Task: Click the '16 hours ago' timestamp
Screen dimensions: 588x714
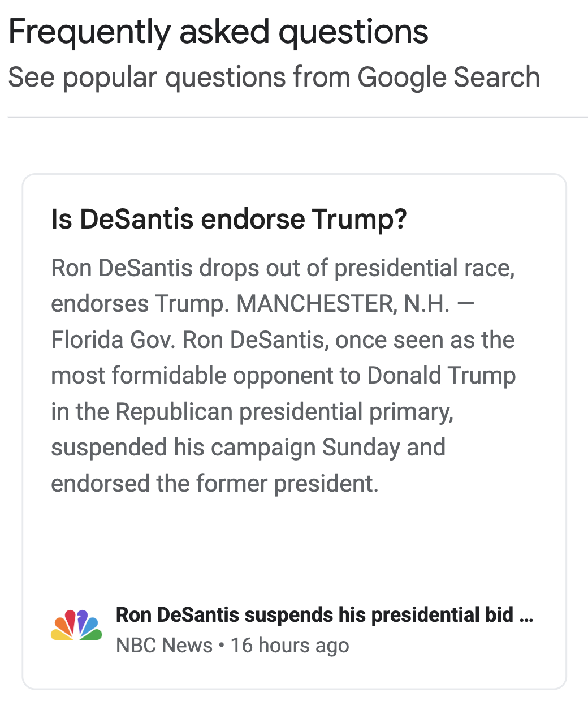Action: click(289, 646)
